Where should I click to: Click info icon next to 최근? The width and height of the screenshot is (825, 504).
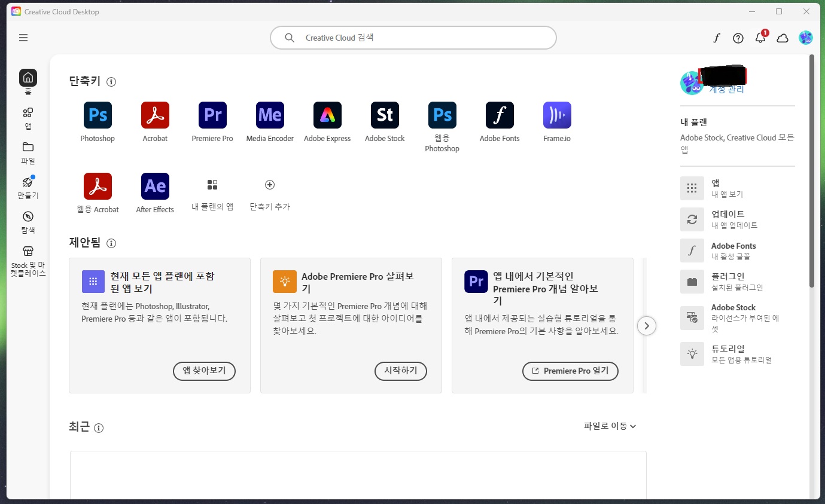tap(99, 427)
